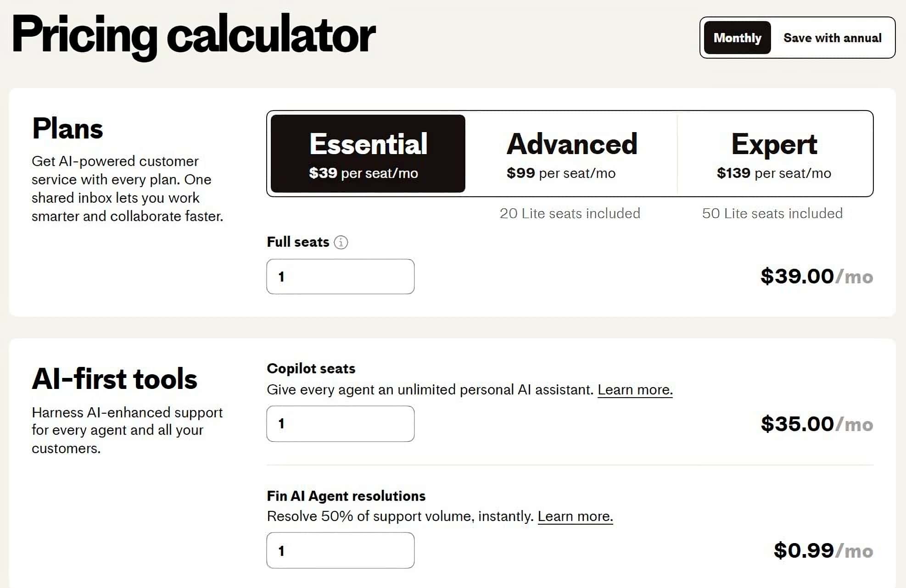Select the Essential plan
This screenshot has width=906, height=588.
(368, 154)
